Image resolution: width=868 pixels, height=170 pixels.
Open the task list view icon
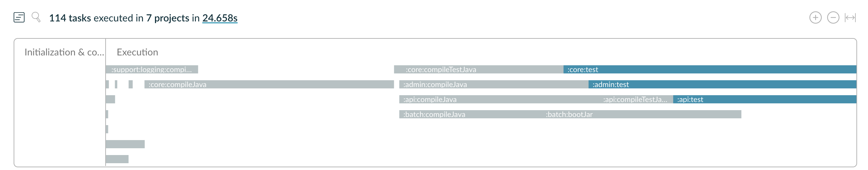pos(19,17)
